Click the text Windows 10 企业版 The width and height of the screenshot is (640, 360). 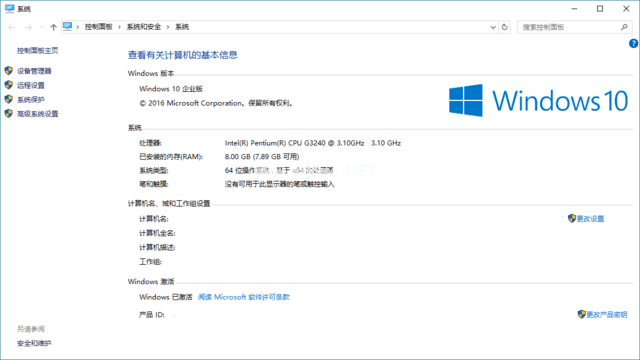[171, 89]
